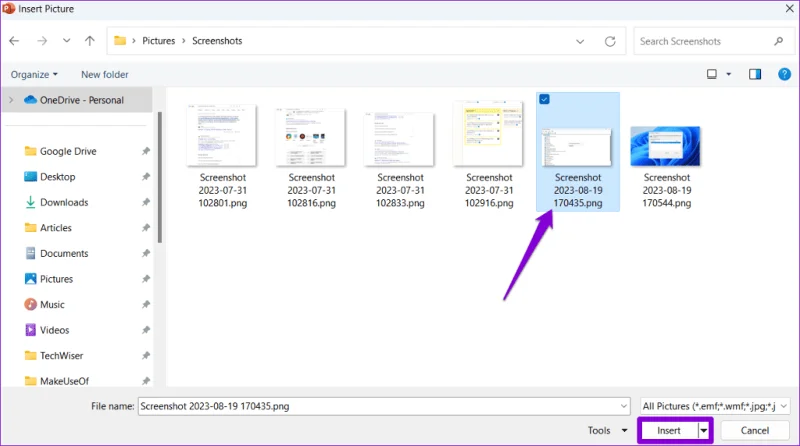Click the pin icon beside TechWiser
Viewport: 800px width, 446px height.
(x=146, y=355)
